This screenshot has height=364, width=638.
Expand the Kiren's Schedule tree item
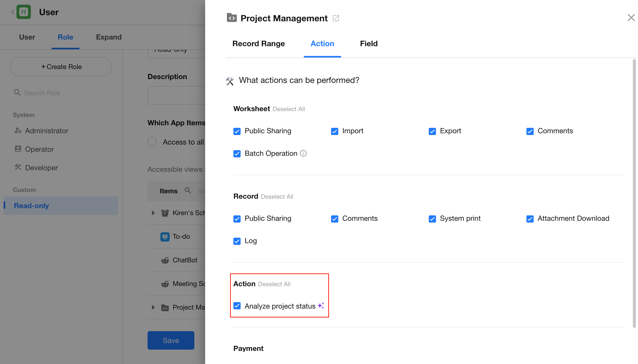tap(153, 213)
